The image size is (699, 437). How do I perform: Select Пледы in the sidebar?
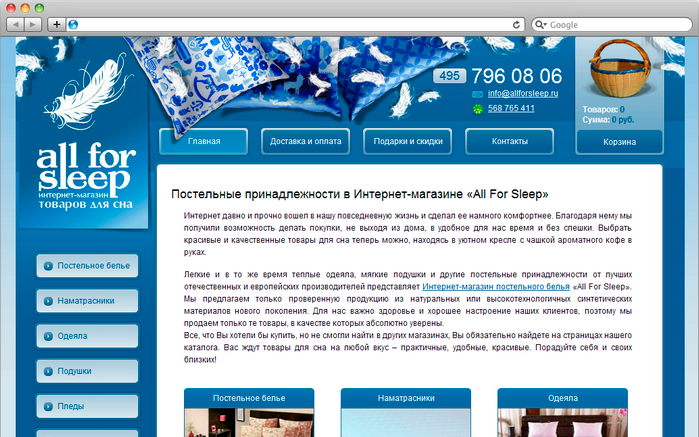(87, 406)
